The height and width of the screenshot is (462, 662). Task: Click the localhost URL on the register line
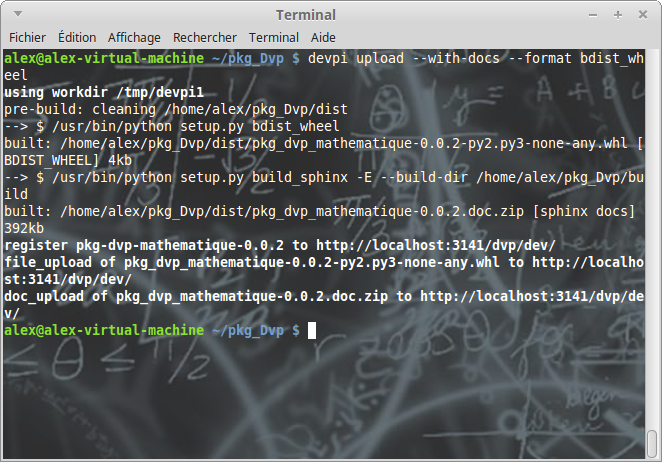[437, 245]
